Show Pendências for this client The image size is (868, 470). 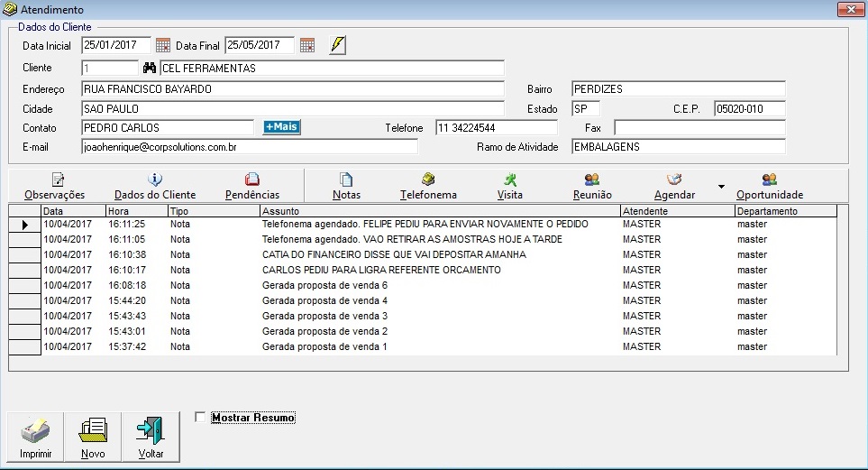[252, 187]
